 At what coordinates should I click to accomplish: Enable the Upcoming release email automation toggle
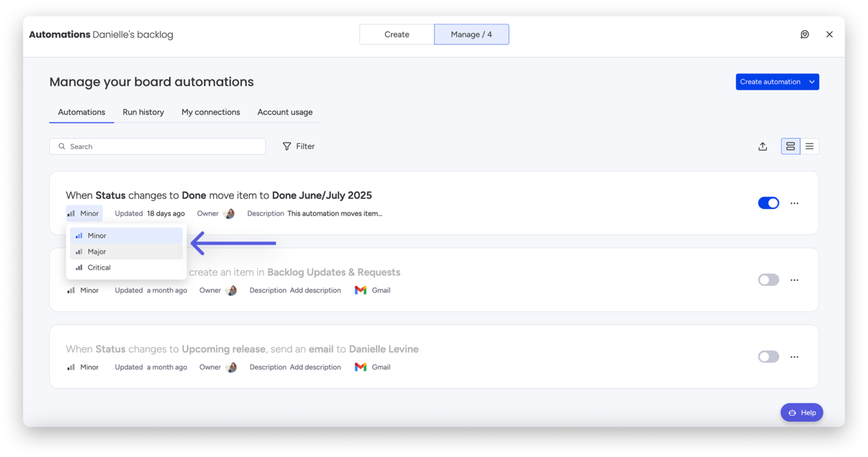(x=768, y=357)
